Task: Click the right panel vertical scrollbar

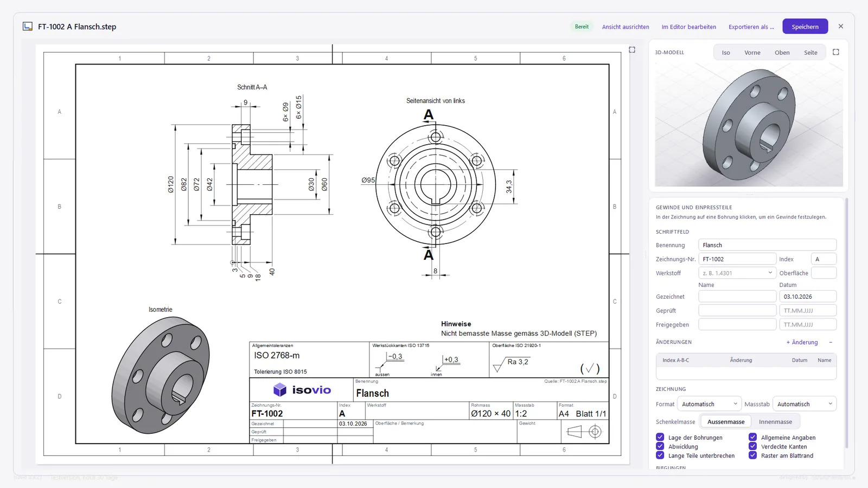Action: click(x=846, y=323)
